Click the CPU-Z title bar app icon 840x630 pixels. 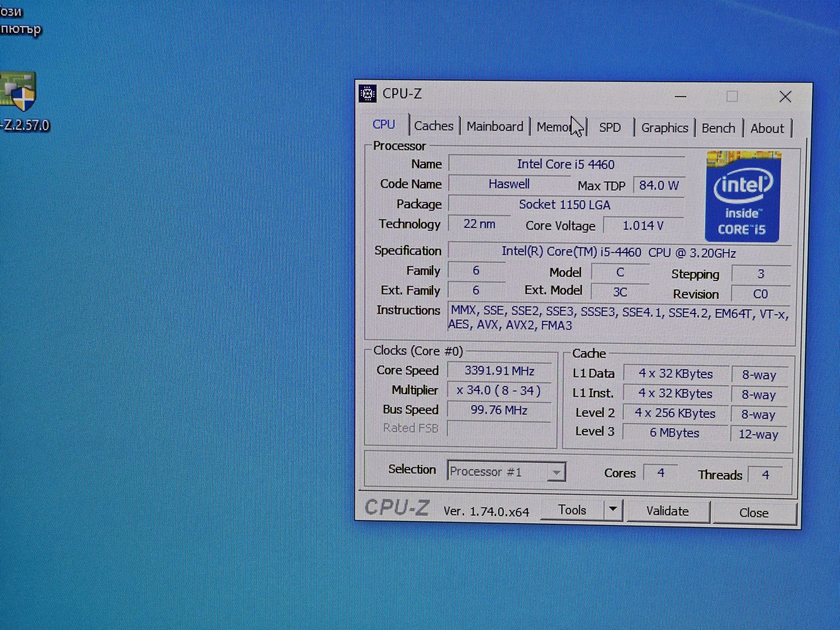pyautogui.click(x=367, y=93)
